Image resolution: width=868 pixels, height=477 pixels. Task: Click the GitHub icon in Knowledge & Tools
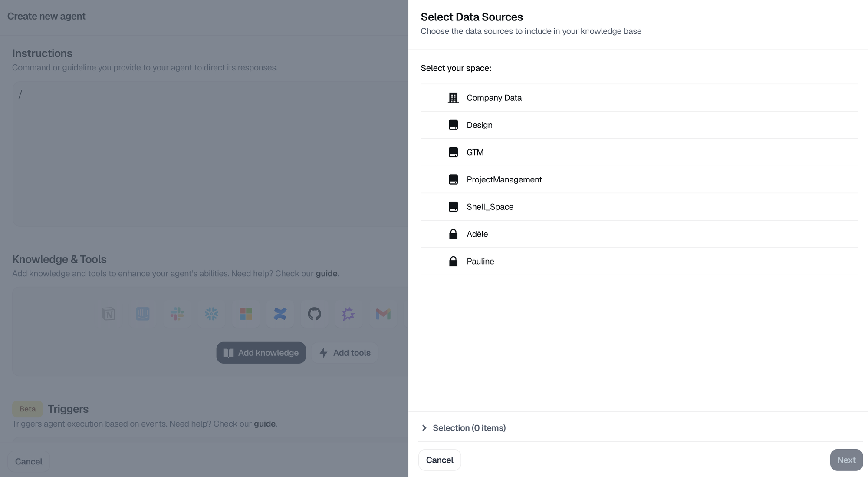point(314,314)
